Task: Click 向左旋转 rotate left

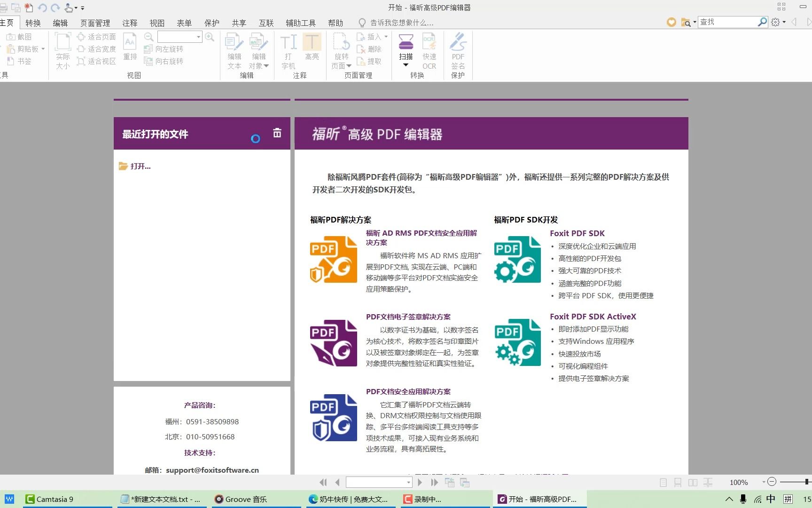Action: coord(164,49)
